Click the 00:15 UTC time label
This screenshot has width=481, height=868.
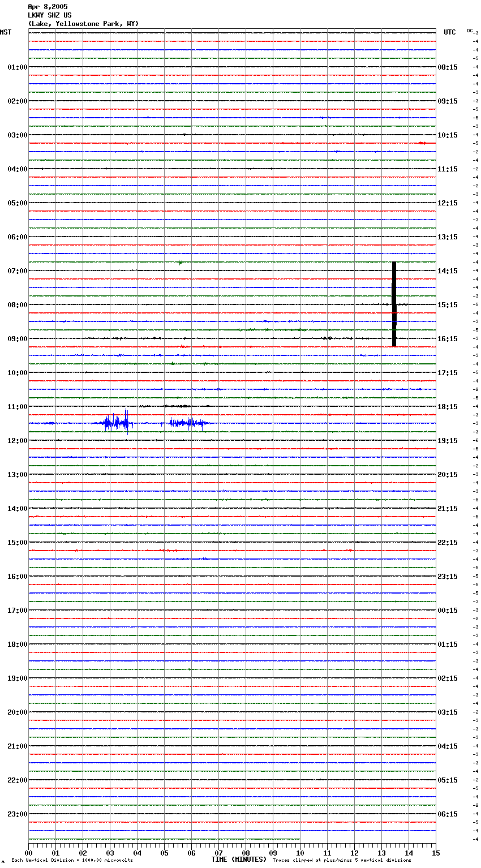point(448,611)
